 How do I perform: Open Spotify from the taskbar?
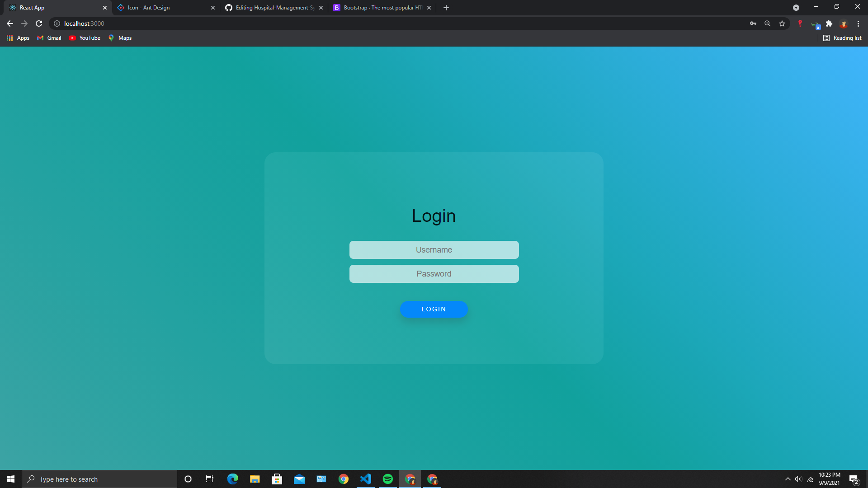388,479
